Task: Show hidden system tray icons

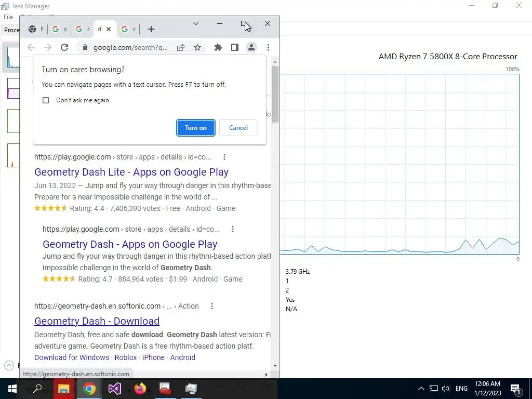Action: (x=421, y=389)
